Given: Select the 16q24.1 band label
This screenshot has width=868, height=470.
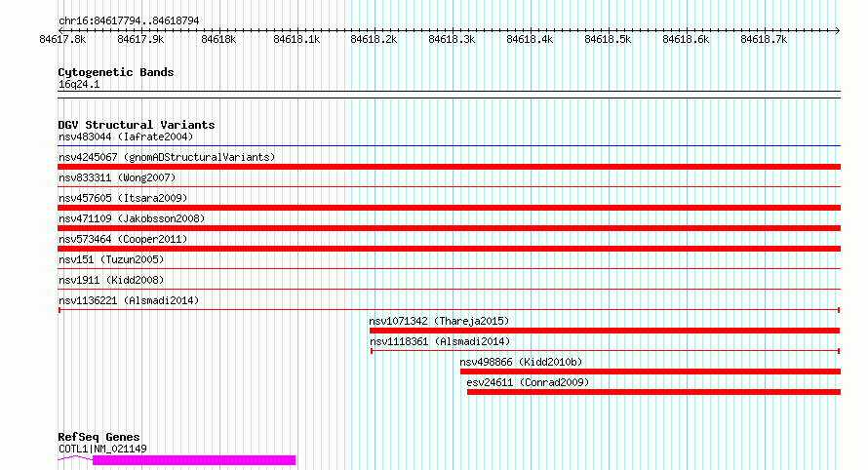Looking at the screenshot, I should pyautogui.click(x=79, y=84).
